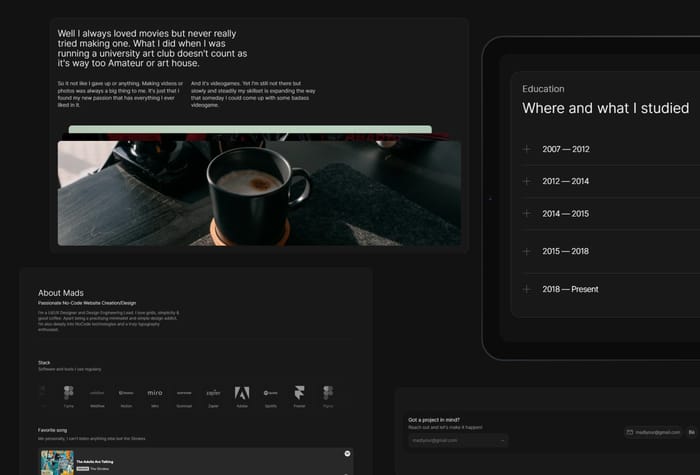Click the Framer logo in Stack
This screenshot has height=475, width=700.
pos(300,393)
